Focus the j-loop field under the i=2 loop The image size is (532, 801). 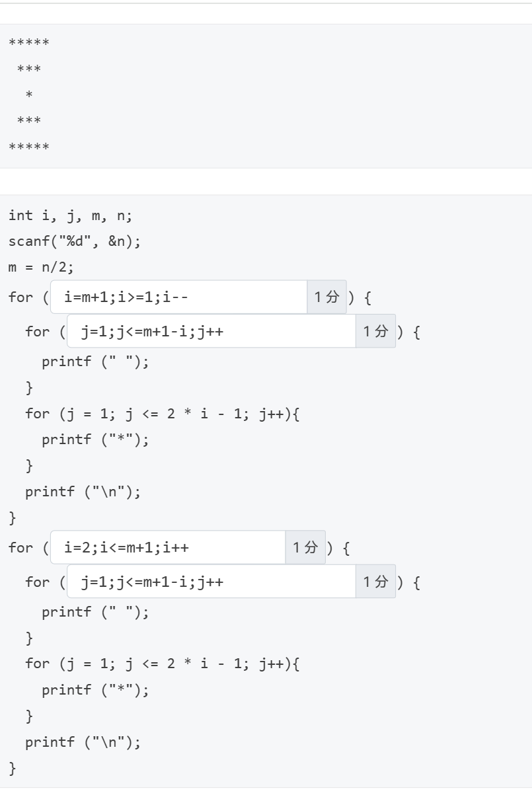tap(211, 582)
